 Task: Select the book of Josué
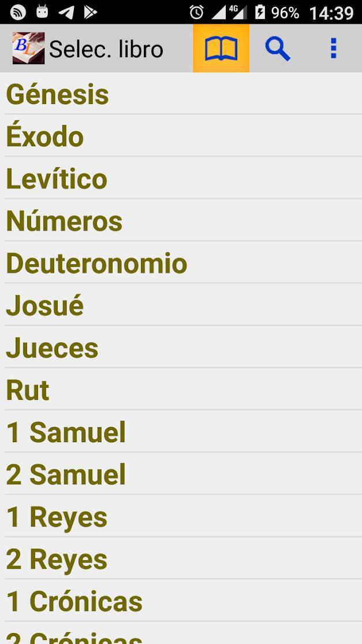44,305
